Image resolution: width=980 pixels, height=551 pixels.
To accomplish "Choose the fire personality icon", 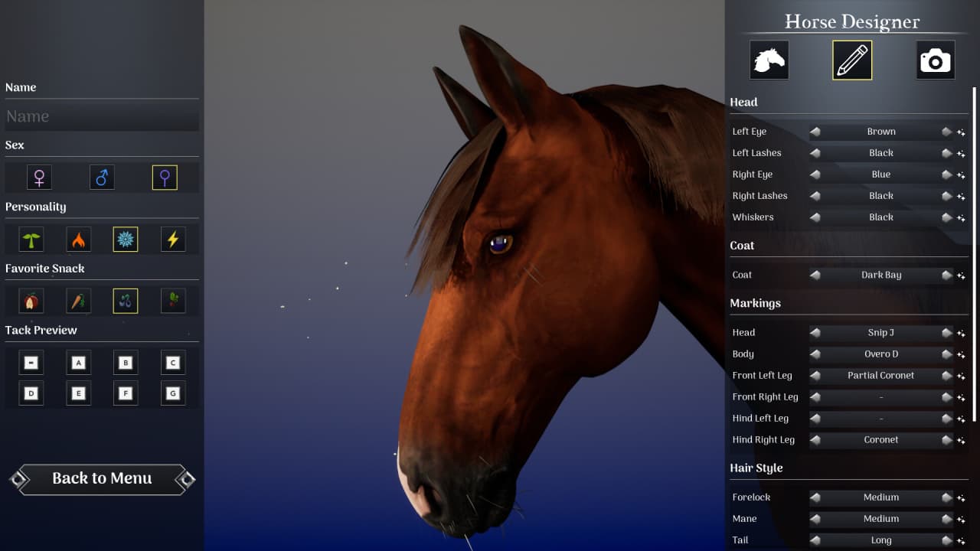I will point(78,238).
